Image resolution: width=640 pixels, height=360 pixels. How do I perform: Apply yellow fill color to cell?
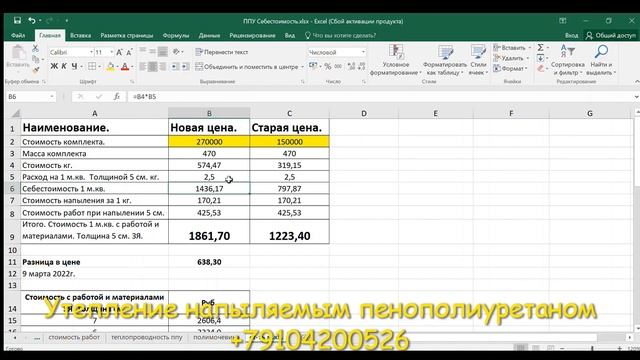pyautogui.click(x=110, y=66)
